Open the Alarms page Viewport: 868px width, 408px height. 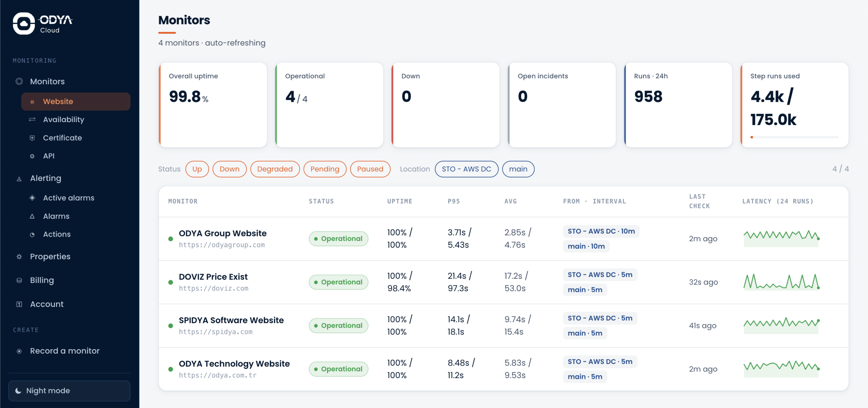click(76, 216)
